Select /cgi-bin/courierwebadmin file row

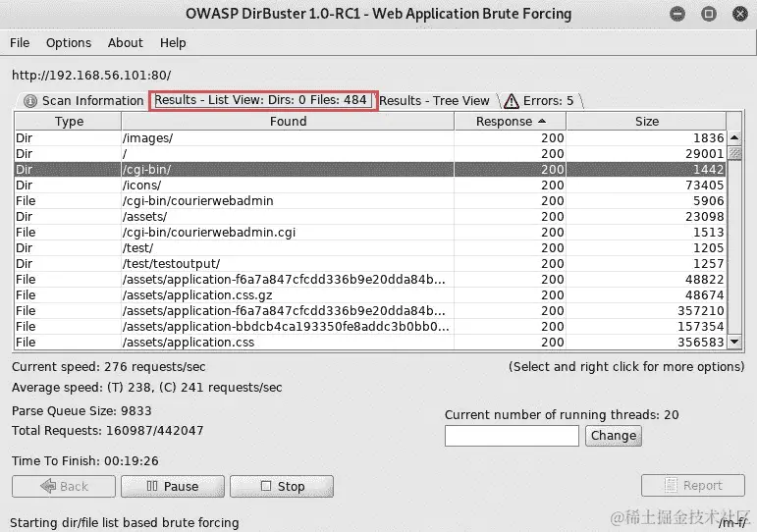(370, 201)
